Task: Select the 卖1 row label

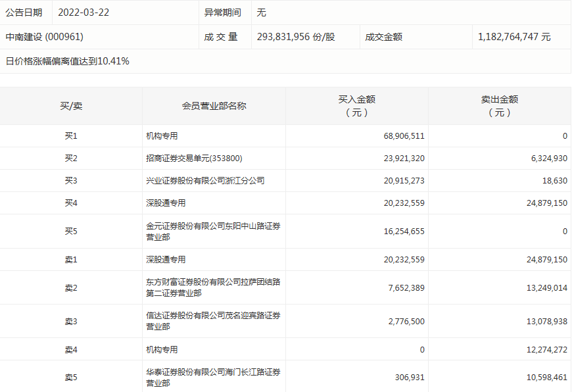Action: click(71, 260)
